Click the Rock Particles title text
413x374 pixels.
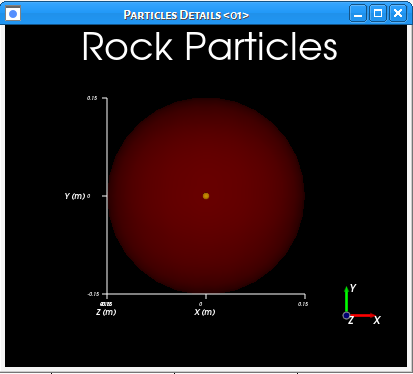click(x=210, y=46)
